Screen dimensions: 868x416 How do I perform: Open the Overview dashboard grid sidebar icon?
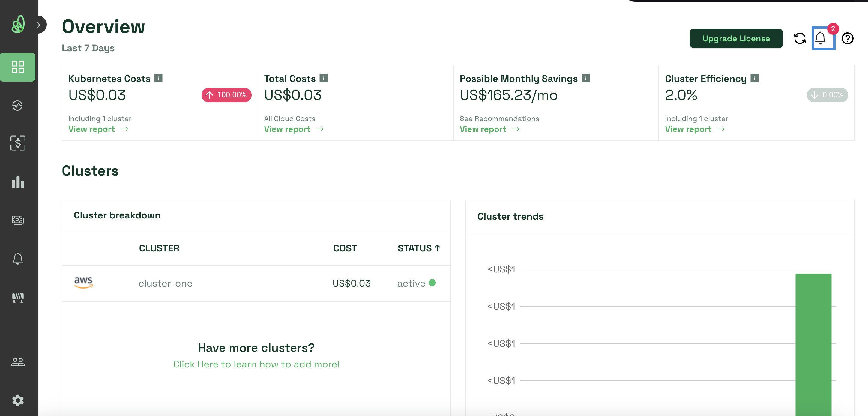pyautogui.click(x=18, y=67)
